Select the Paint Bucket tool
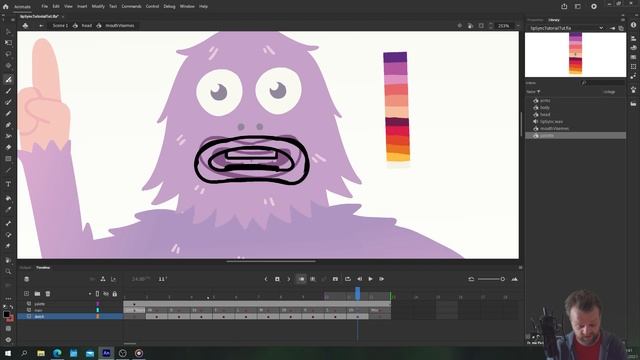This screenshot has width=640, height=360. [8, 198]
